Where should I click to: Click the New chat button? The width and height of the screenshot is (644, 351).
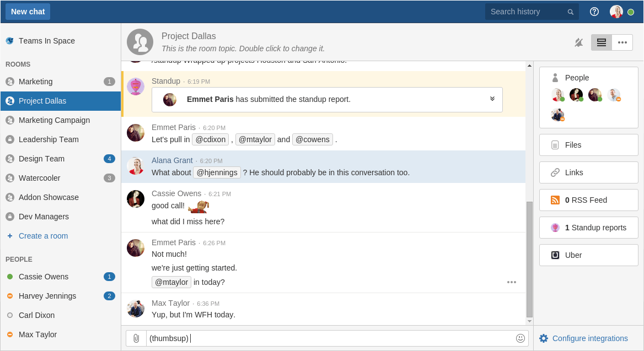[x=28, y=12]
